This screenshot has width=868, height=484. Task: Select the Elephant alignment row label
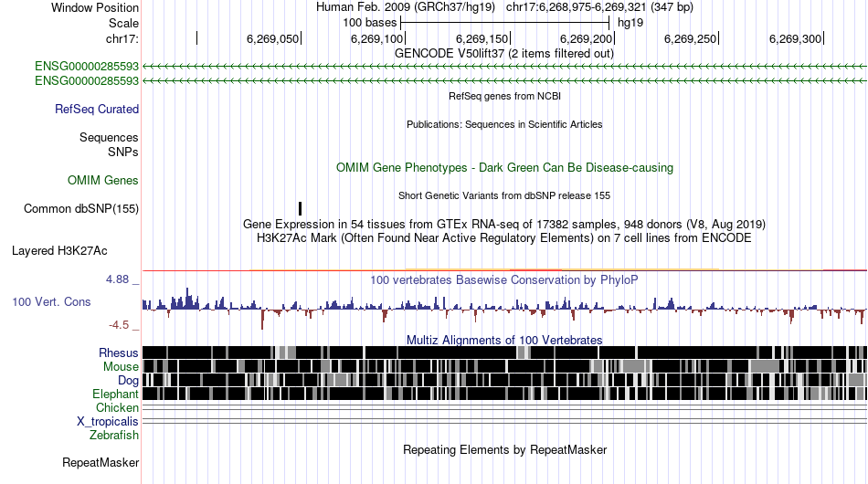pyautogui.click(x=115, y=394)
